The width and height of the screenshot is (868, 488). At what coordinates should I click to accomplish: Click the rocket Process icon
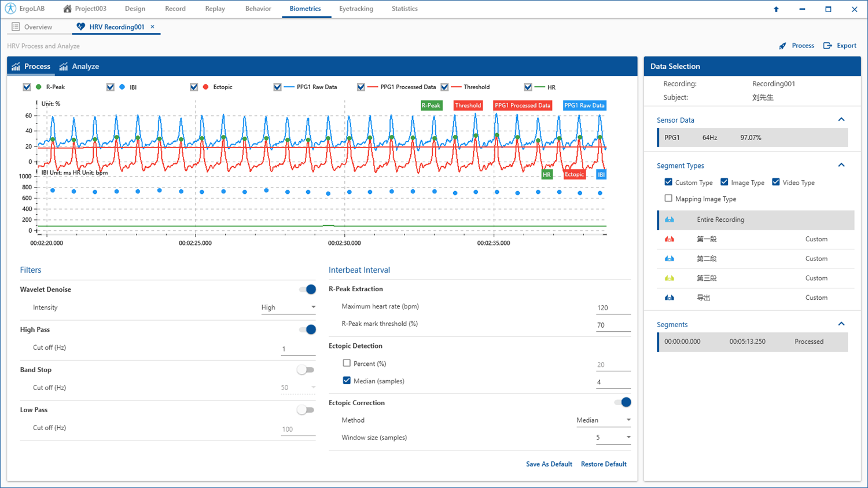click(x=782, y=46)
